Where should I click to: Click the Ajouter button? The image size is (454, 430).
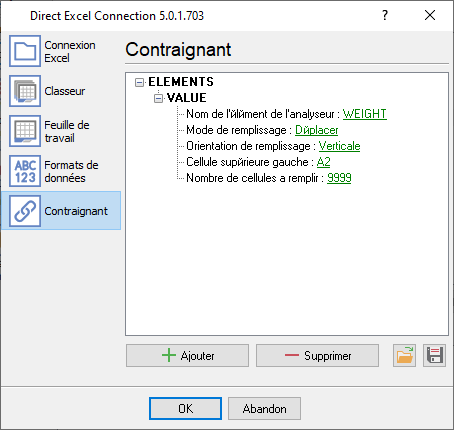pos(187,356)
